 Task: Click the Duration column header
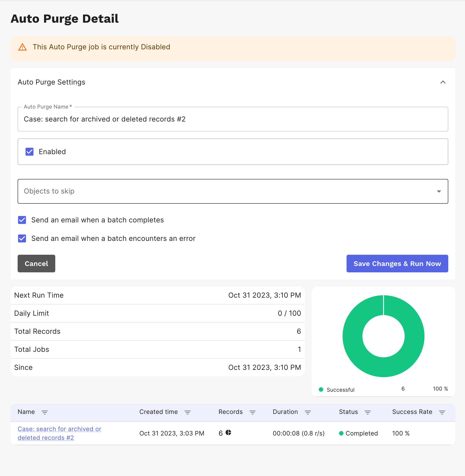point(285,412)
